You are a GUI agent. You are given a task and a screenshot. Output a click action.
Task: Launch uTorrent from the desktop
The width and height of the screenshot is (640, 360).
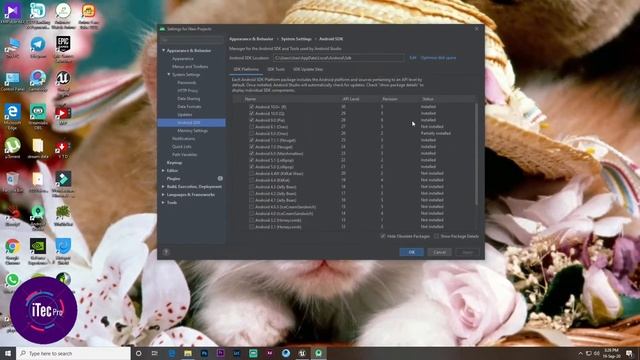tap(13, 148)
